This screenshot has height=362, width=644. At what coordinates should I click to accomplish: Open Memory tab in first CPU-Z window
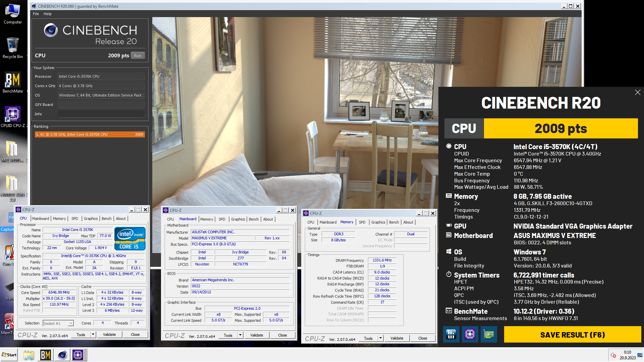(x=59, y=219)
